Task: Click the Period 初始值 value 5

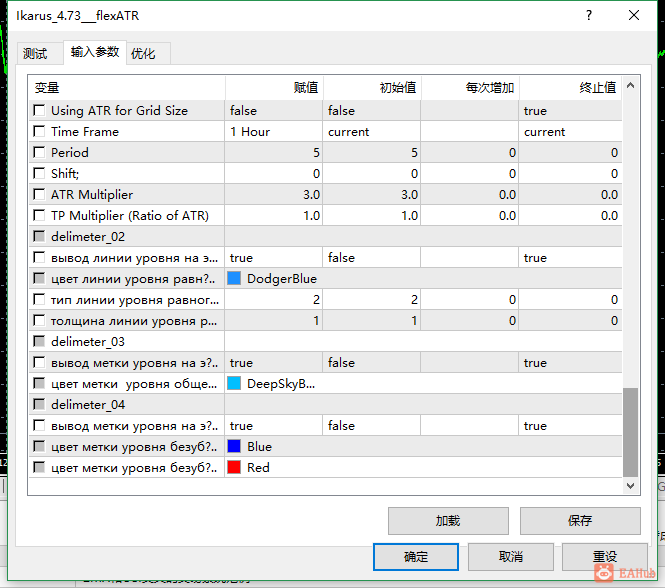Action: tap(372, 152)
